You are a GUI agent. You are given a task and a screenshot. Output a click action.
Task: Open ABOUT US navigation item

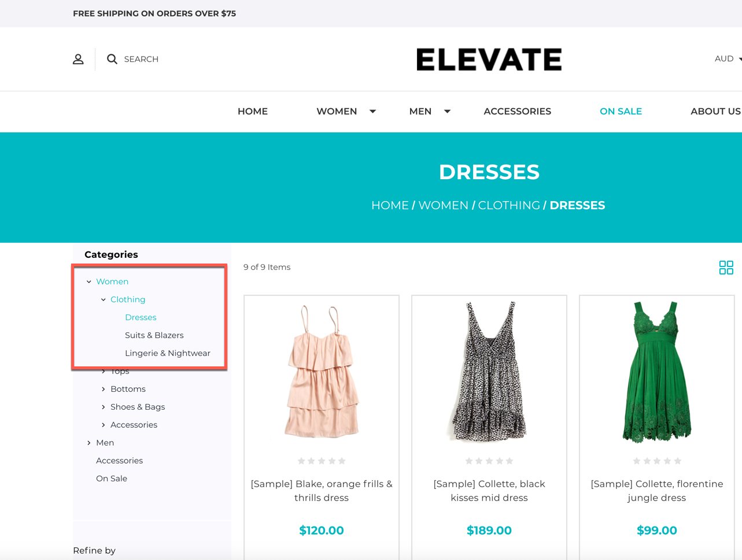click(x=715, y=112)
